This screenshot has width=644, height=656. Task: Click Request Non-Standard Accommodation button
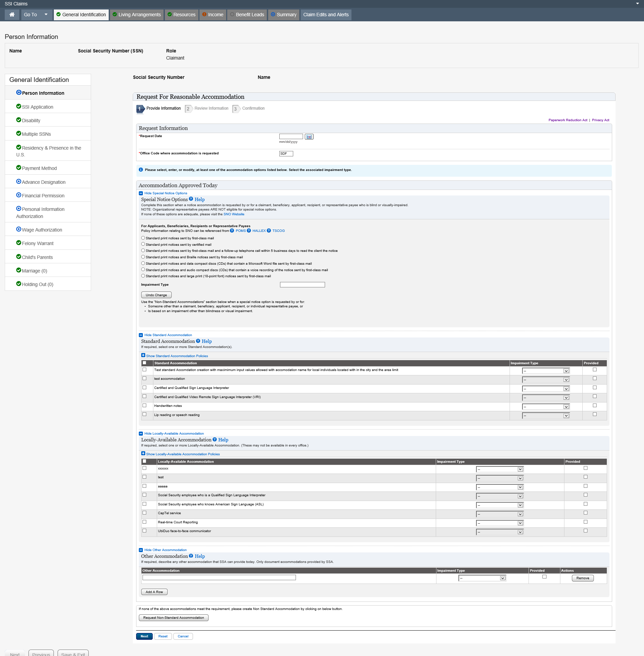pos(173,618)
